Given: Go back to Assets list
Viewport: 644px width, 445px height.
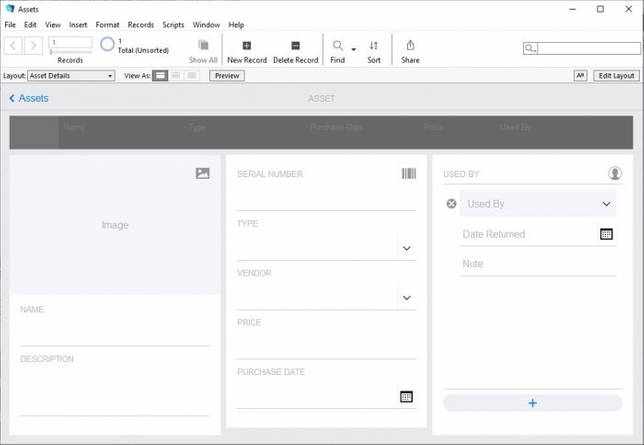Looking at the screenshot, I should pos(29,98).
